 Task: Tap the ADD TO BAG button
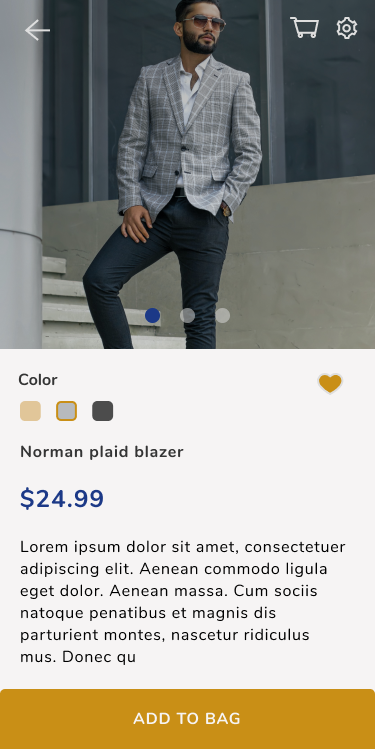click(x=187, y=719)
